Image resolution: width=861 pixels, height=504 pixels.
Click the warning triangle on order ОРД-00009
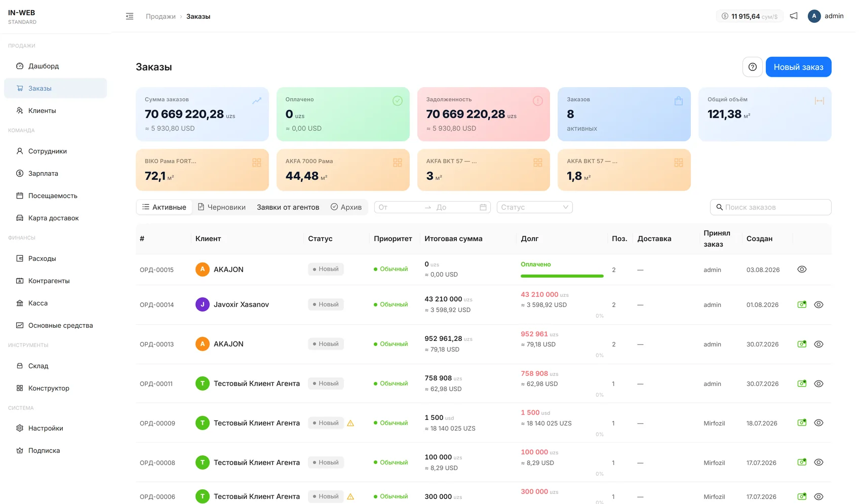coord(350,423)
